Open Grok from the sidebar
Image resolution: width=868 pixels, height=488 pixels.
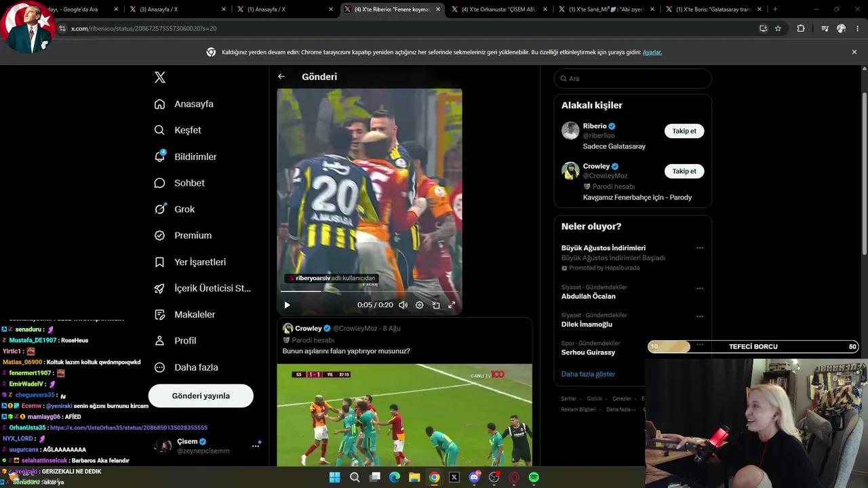point(174,209)
